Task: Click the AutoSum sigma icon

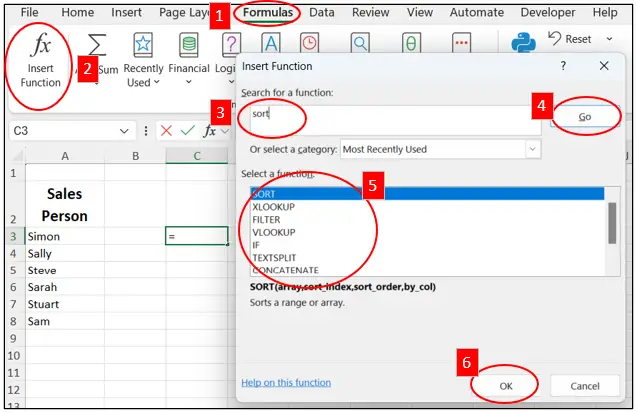Action: 97,45
